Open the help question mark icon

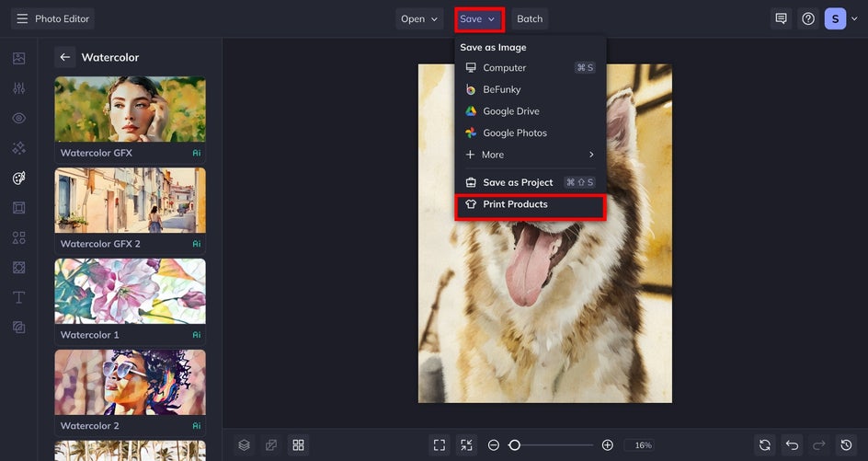tap(808, 18)
